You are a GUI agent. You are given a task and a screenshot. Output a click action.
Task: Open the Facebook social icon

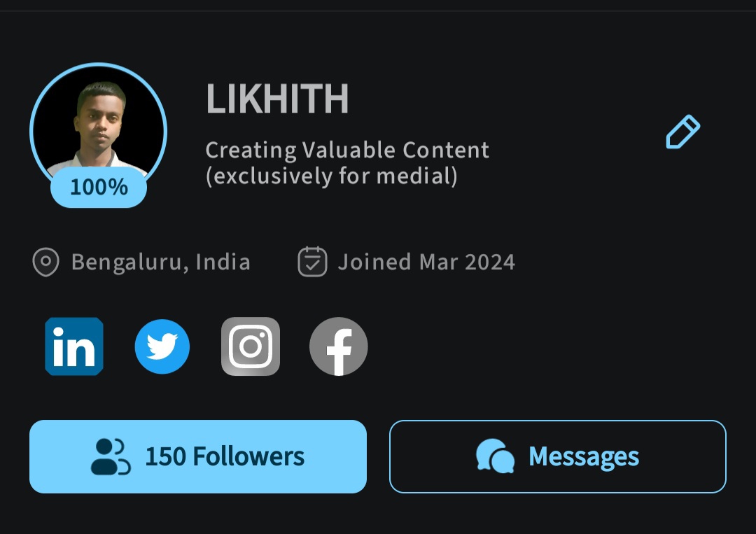(x=339, y=346)
